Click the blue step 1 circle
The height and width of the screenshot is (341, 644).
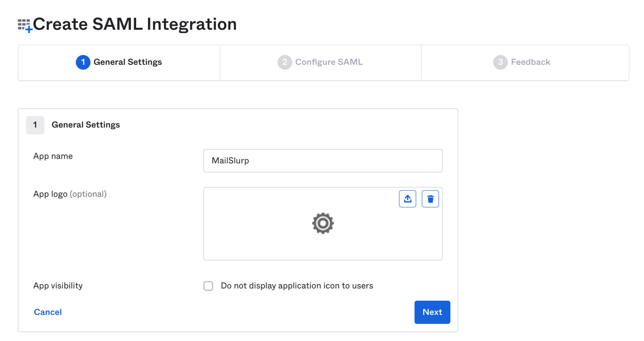click(x=83, y=62)
